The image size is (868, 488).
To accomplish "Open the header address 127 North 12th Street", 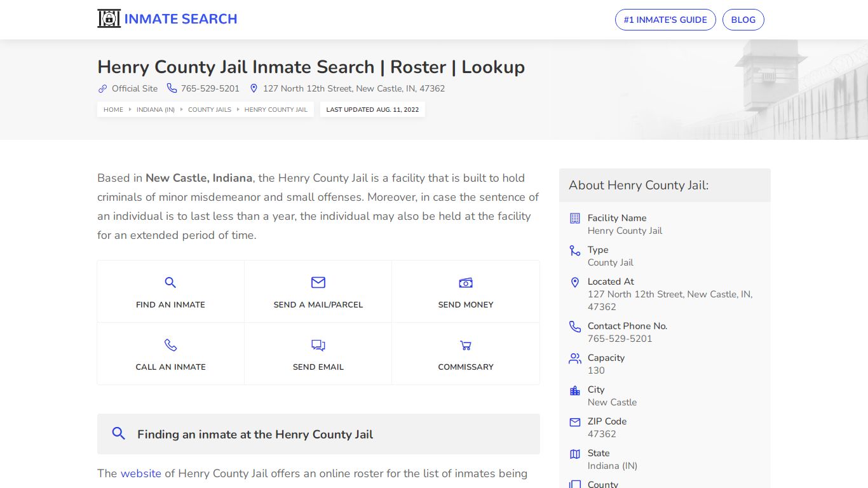I will 354,88.
